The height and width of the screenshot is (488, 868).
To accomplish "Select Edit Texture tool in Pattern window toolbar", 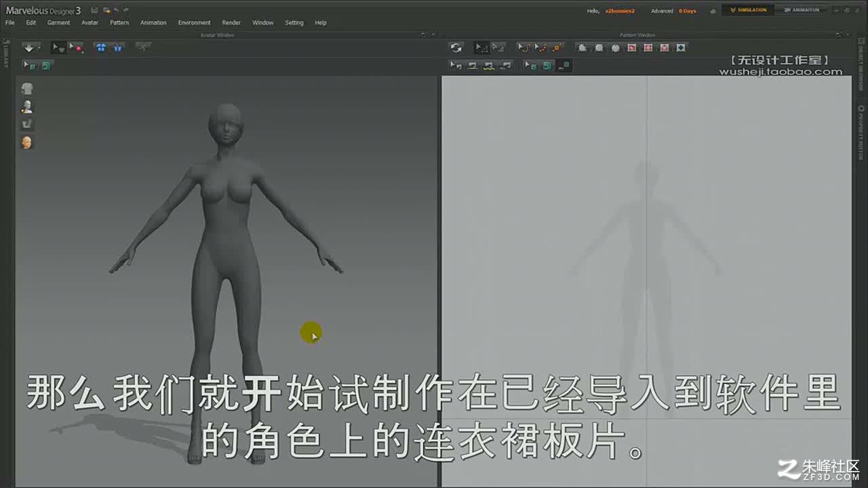I will tap(531, 65).
